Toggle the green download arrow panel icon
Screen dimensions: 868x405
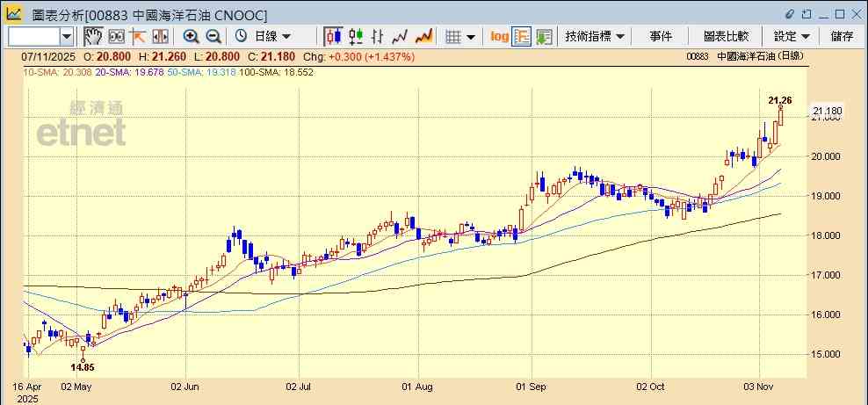click(544, 36)
